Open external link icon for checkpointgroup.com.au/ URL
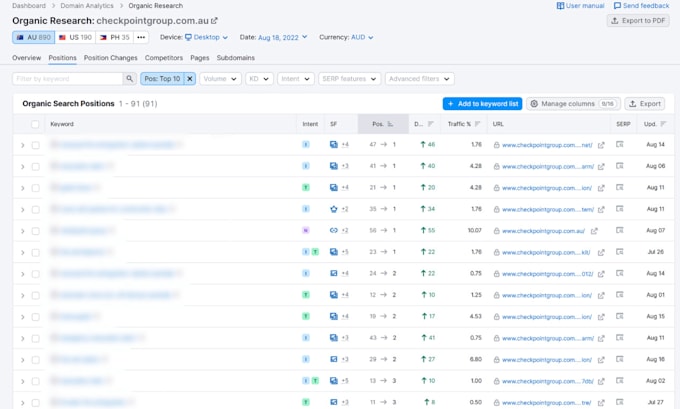The width and height of the screenshot is (680, 409). [x=594, y=231]
